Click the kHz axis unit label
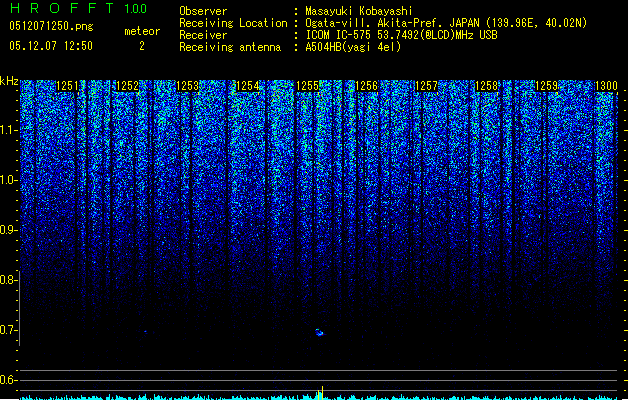629x400 pixels. 9,81
